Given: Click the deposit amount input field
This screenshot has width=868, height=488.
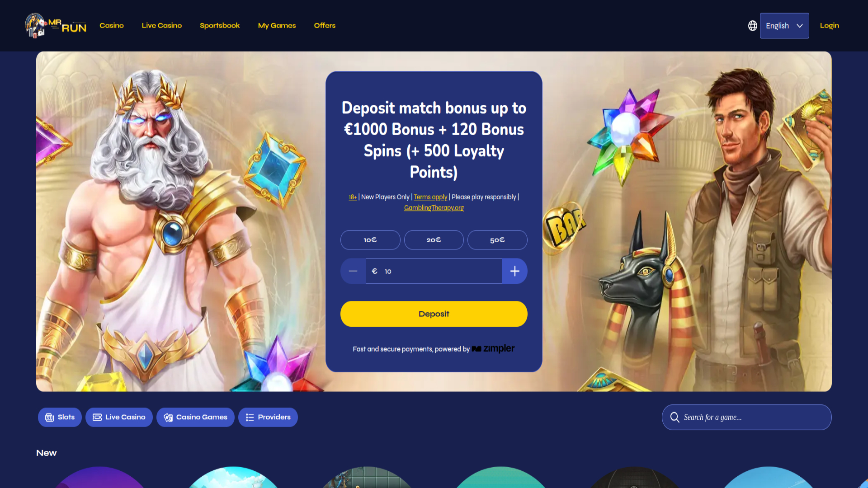Looking at the screenshot, I should coord(434,271).
